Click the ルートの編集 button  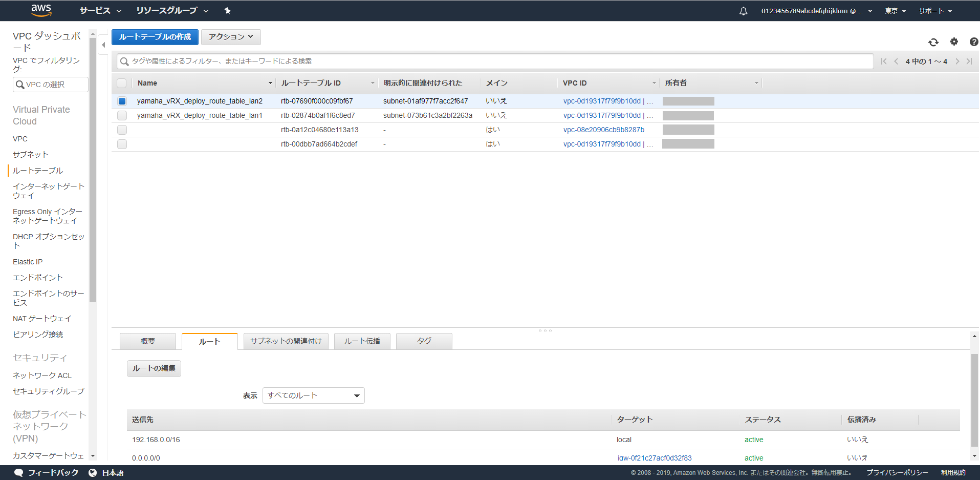[x=154, y=368]
